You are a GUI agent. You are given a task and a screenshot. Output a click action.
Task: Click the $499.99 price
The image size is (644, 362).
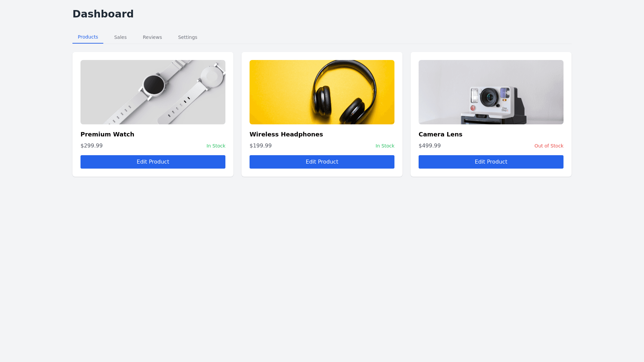click(430, 146)
